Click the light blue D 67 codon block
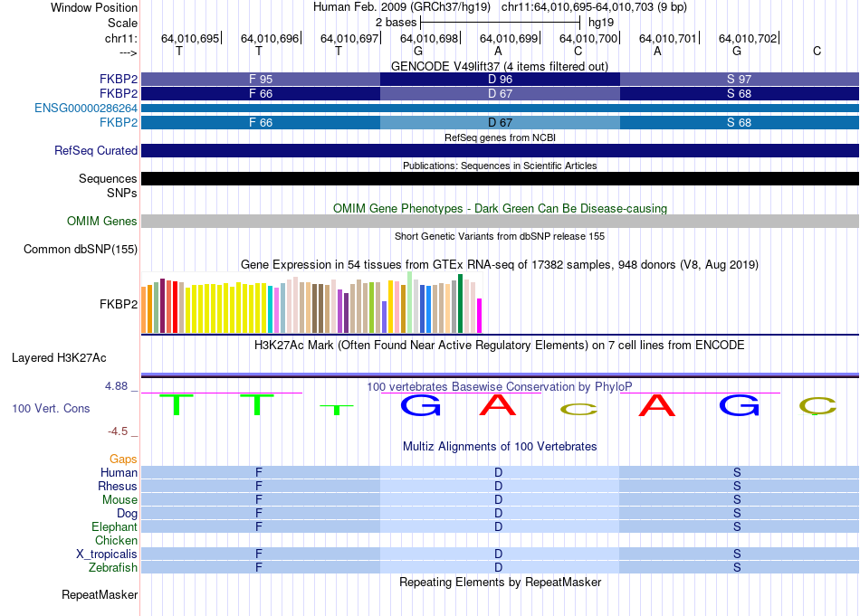The width and height of the screenshot is (860, 616). tap(500, 123)
